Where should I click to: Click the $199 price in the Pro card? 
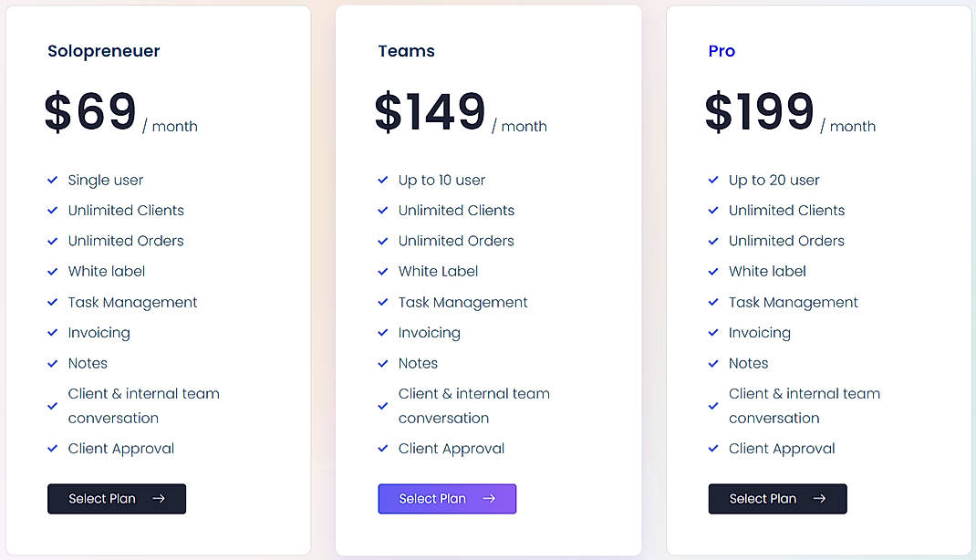[760, 111]
